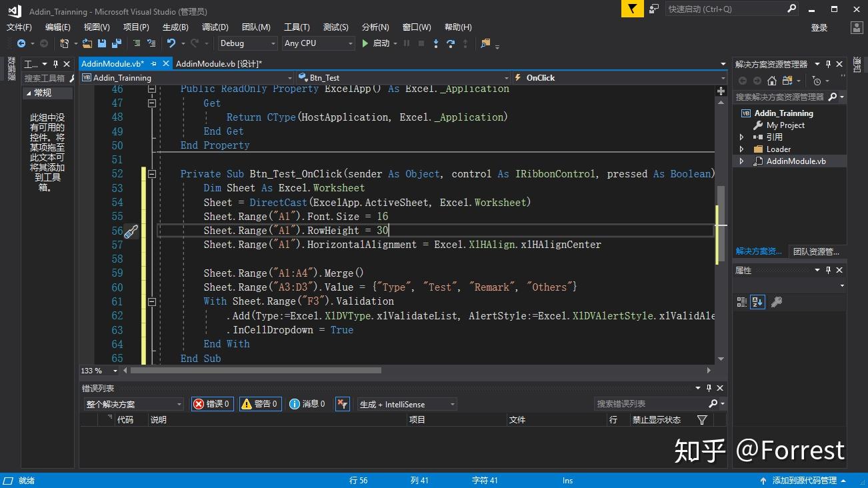
Task: Open the Any CPU platform dropdown
Action: tap(318, 43)
